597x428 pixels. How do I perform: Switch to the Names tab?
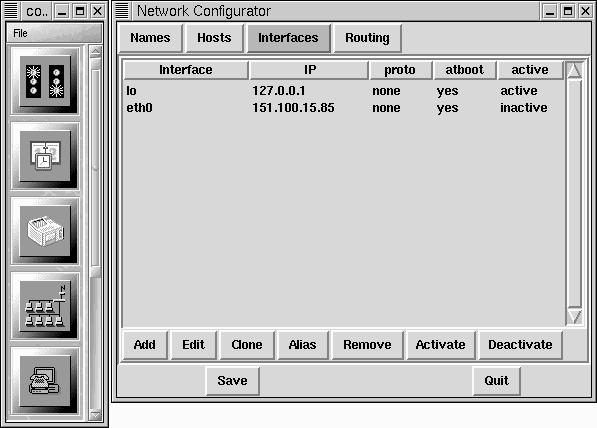pyautogui.click(x=150, y=38)
